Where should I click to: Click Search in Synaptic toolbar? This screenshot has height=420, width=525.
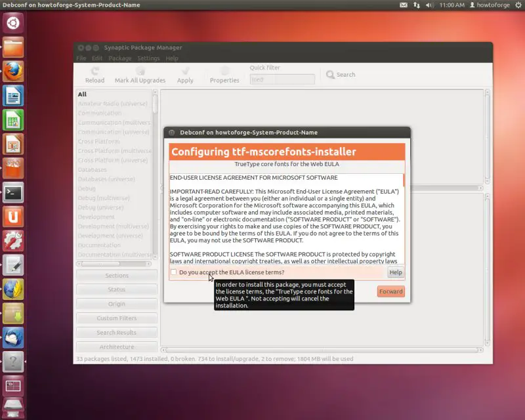[x=341, y=75]
